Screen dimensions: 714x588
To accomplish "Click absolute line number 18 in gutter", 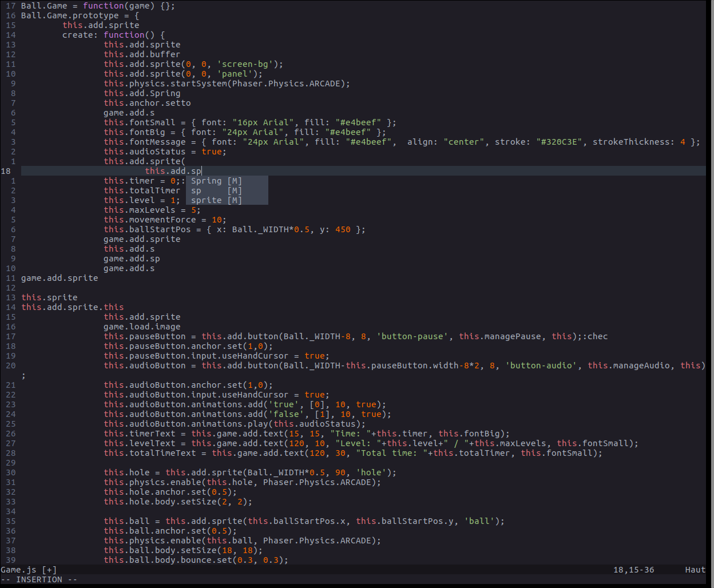I will pyautogui.click(x=6, y=171).
